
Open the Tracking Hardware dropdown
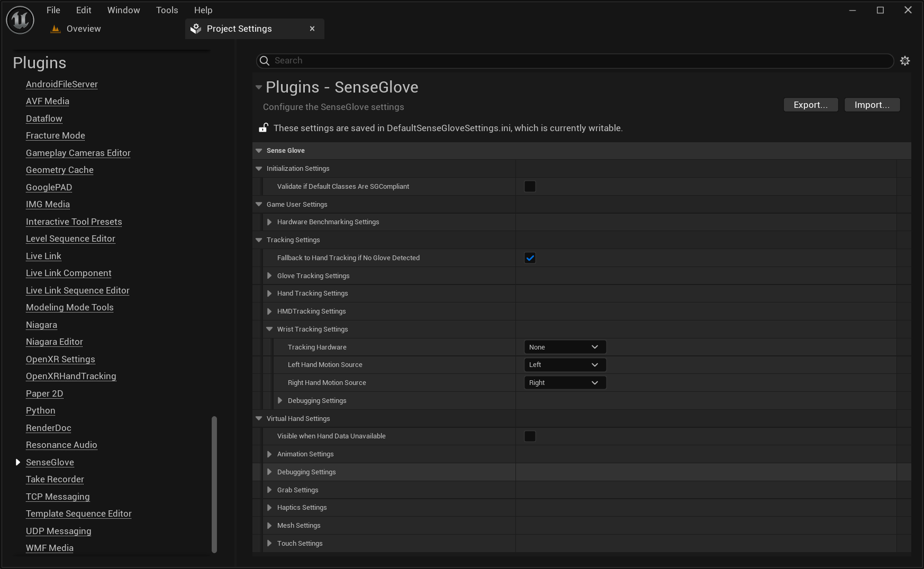coord(564,347)
